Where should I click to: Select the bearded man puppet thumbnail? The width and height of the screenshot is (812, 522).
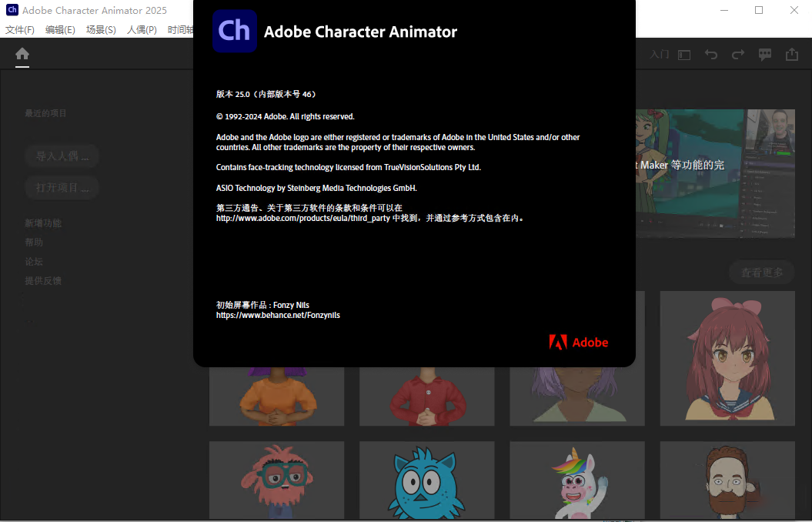(x=727, y=480)
